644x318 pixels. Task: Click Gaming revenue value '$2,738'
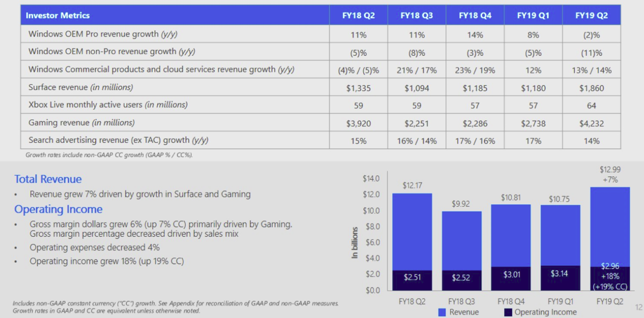[x=533, y=124]
